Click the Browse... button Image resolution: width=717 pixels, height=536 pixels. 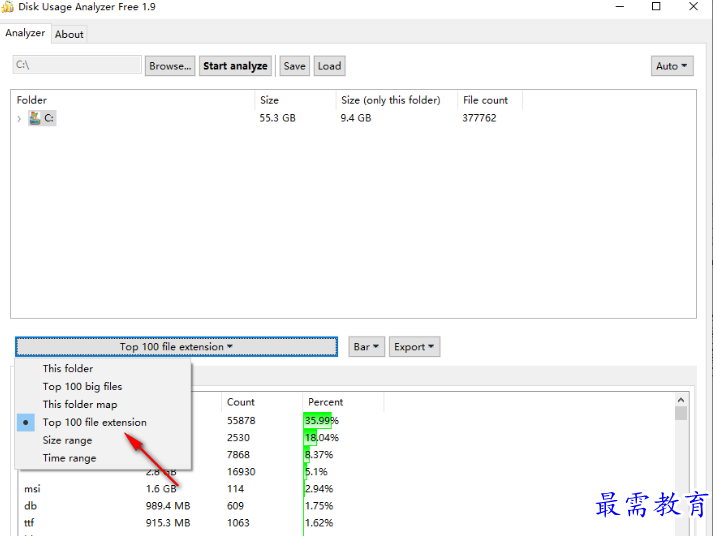pos(170,66)
